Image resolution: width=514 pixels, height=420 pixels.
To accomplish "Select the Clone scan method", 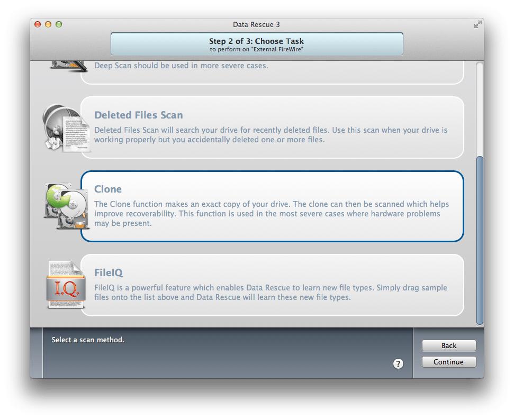I will 273,206.
